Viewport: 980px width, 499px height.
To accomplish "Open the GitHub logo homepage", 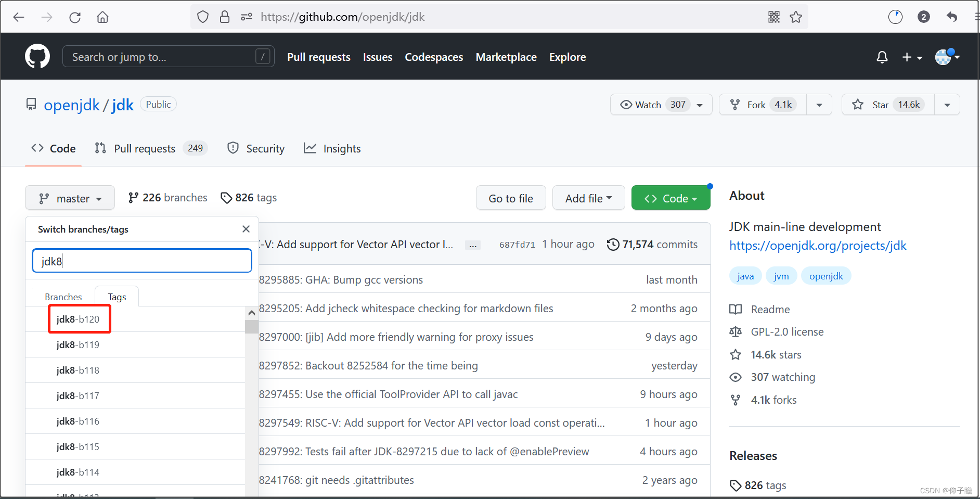I will click(37, 56).
